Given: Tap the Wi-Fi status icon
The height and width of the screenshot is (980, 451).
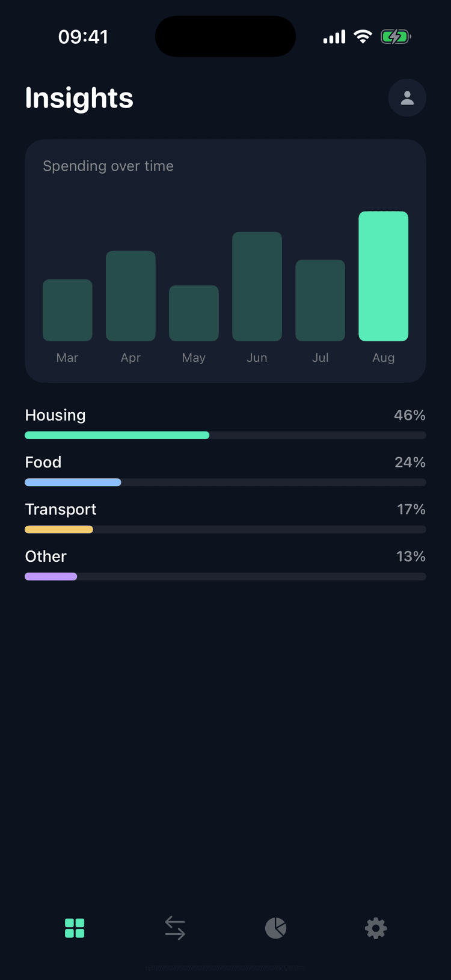Looking at the screenshot, I should [x=363, y=37].
